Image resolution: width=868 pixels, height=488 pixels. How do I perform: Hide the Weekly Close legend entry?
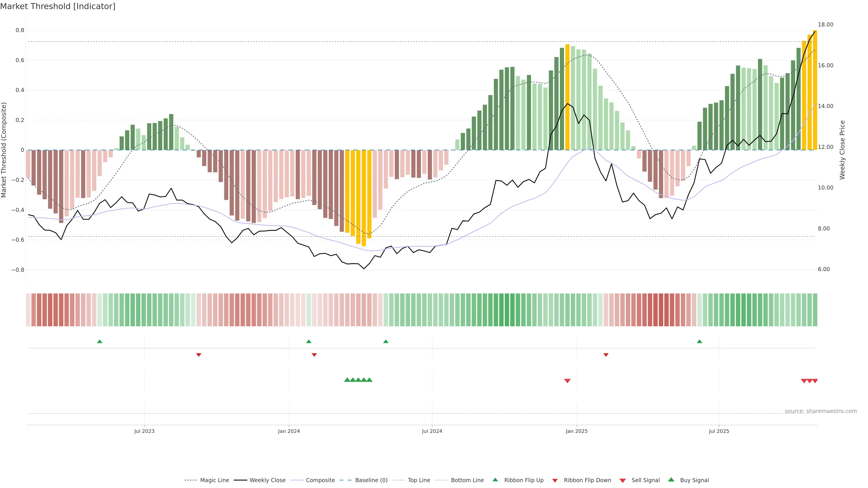[267, 480]
